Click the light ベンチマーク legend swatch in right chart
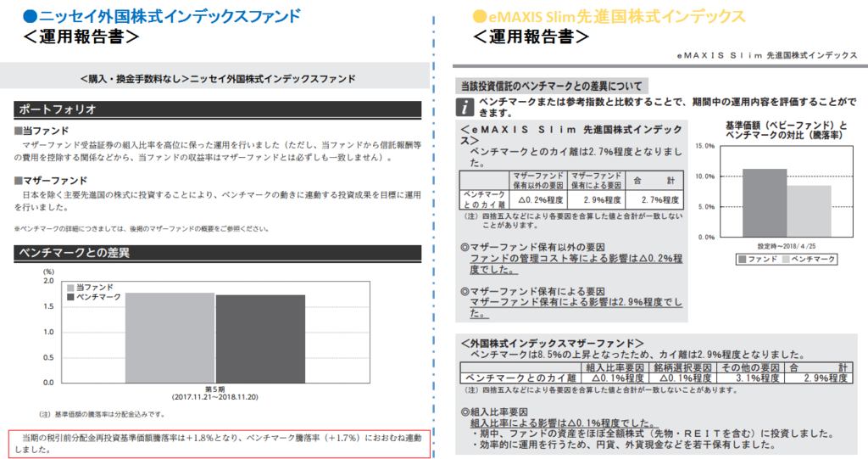The image size is (868, 459). 786,260
